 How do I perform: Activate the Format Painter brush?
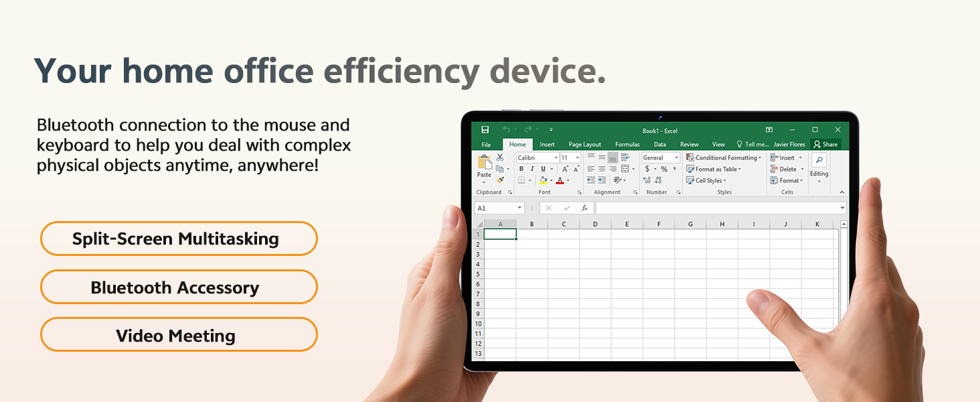tap(500, 180)
